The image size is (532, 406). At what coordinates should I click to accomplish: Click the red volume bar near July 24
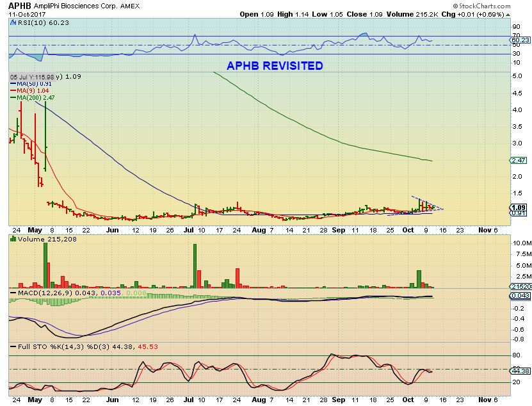(238, 279)
